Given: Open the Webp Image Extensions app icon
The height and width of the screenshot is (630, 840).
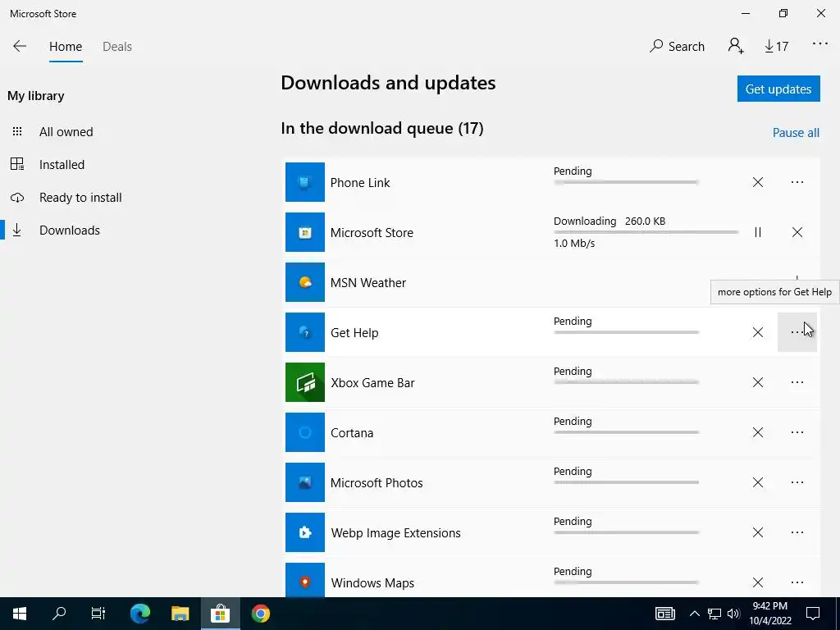Looking at the screenshot, I should tap(305, 532).
